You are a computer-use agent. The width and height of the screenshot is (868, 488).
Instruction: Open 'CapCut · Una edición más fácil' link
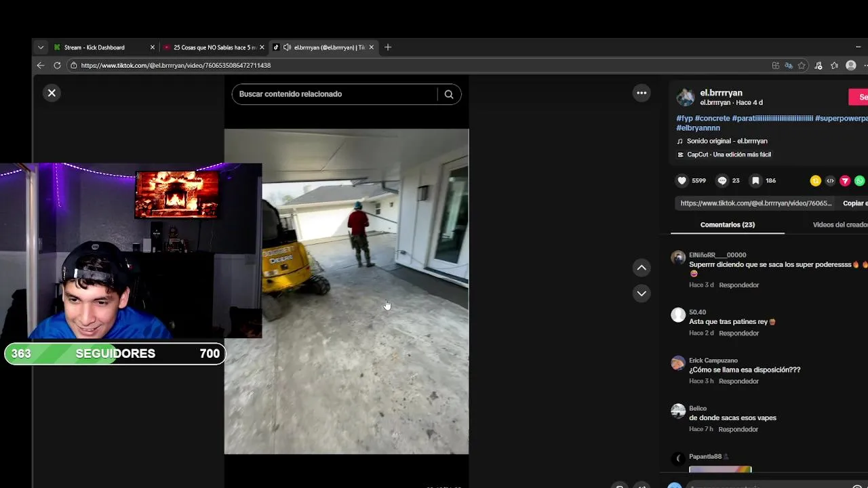click(728, 155)
